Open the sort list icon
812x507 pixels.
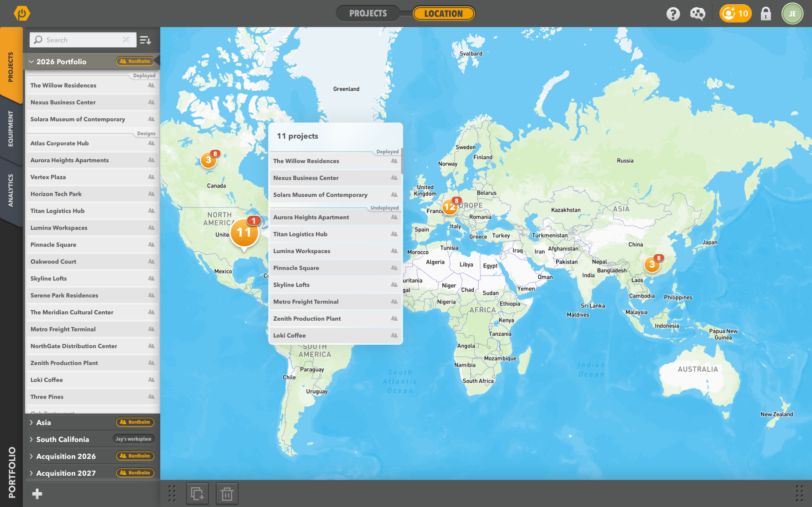coord(146,40)
